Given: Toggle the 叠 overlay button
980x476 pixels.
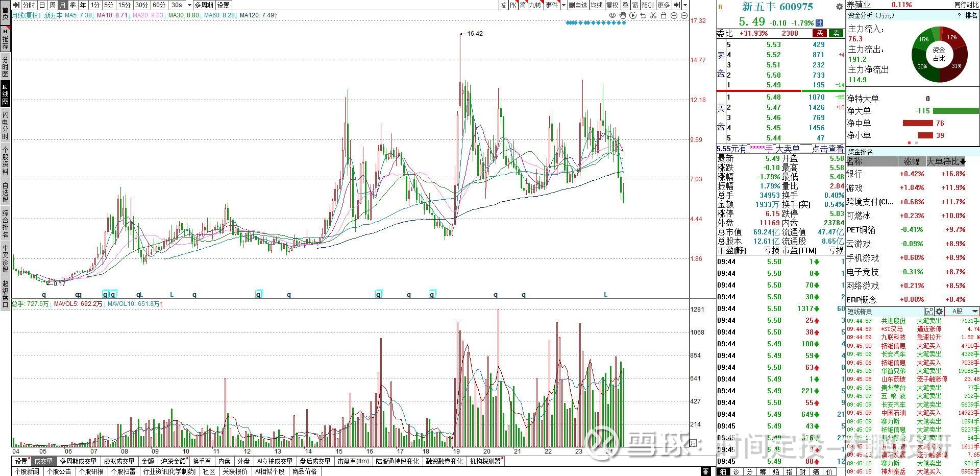Looking at the screenshot, I should 625,5.
